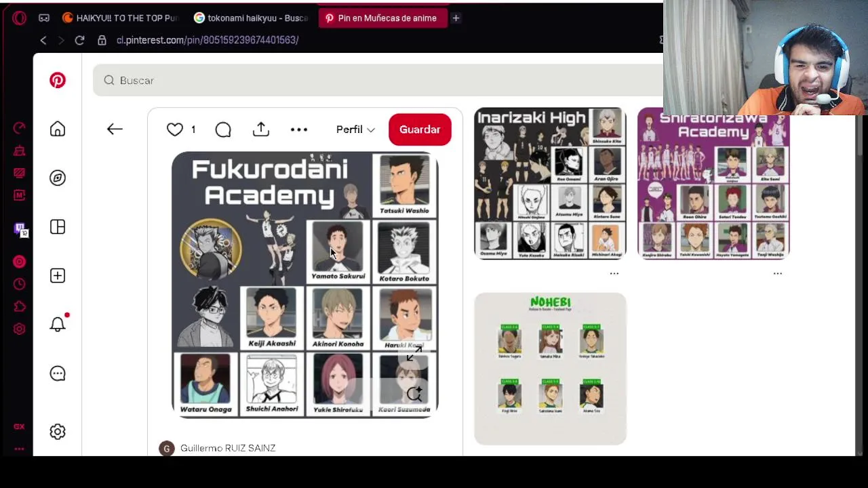The image size is (868, 488).
Task: Open the Opera GX main menu logo
Action: [x=19, y=18]
